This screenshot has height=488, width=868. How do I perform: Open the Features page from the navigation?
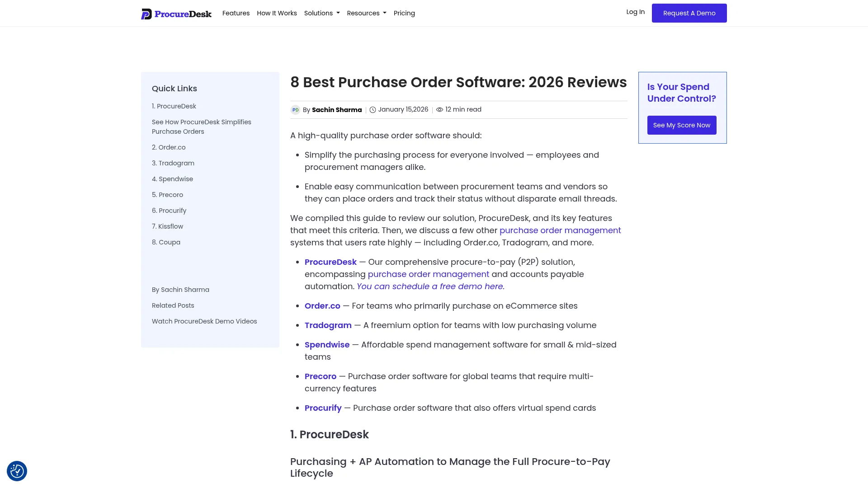[236, 13]
